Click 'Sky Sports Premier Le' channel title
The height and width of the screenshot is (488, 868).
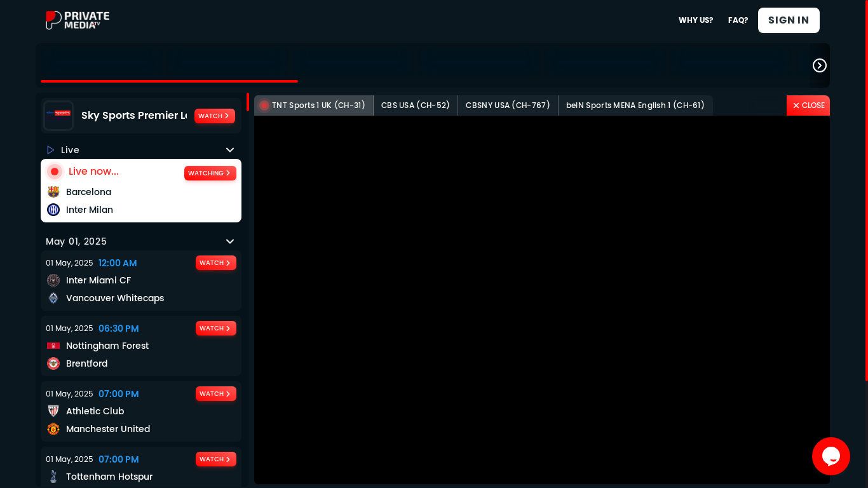point(134,116)
